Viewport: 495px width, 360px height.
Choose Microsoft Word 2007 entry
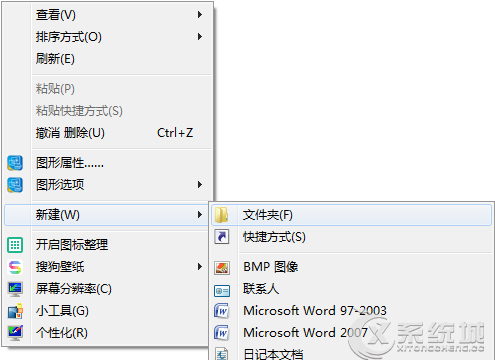pyautogui.click(x=352, y=333)
